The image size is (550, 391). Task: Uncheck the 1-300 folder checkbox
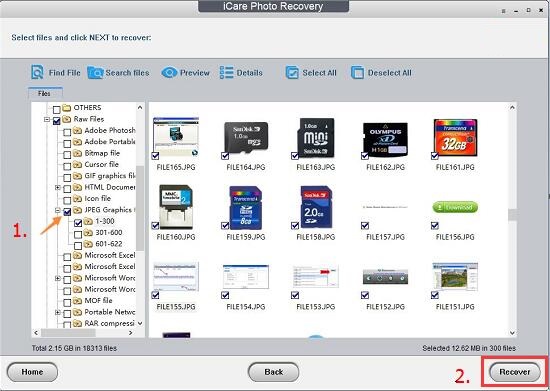pos(78,223)
